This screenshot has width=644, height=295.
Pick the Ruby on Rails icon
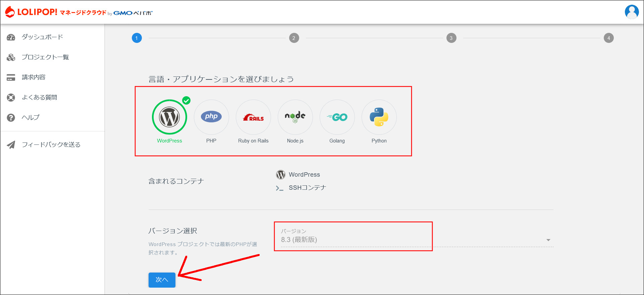[x=253, y=117]
